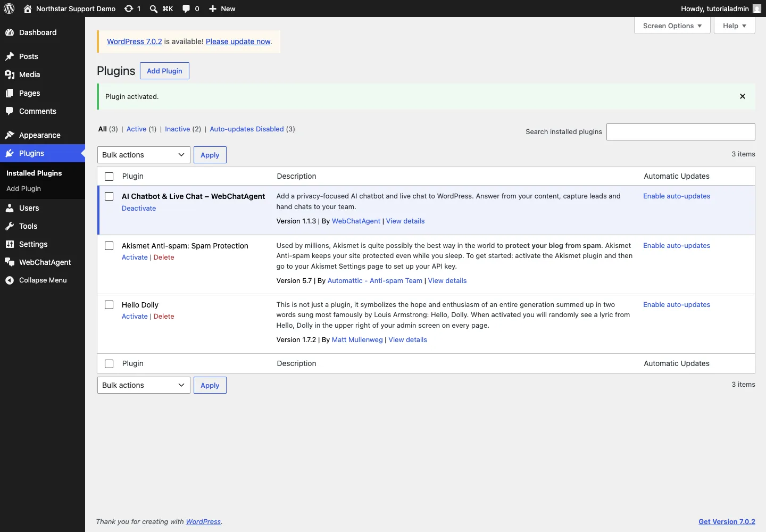Open the Northstar Support Demo site name
766x532 pixels.
76,9
